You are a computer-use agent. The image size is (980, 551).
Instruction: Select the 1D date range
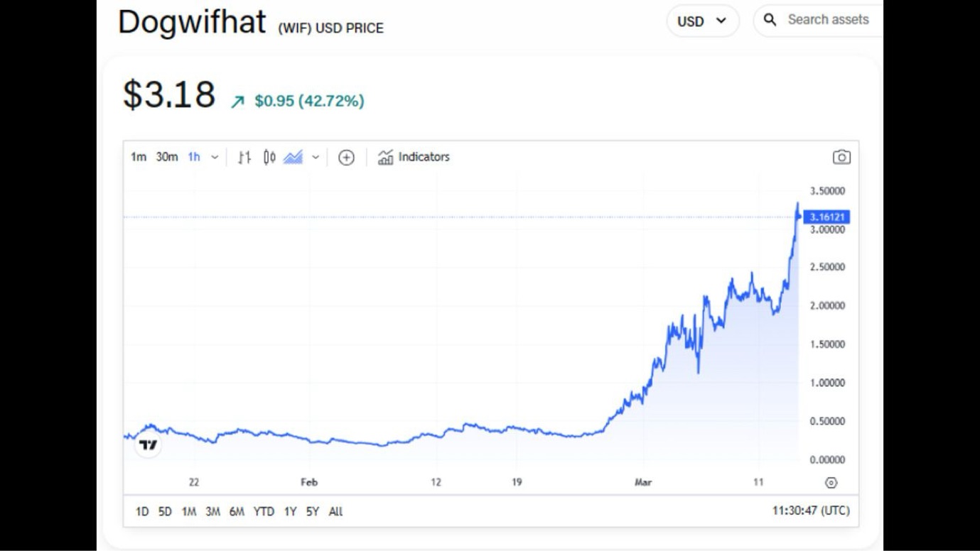[x=142, y=511]
